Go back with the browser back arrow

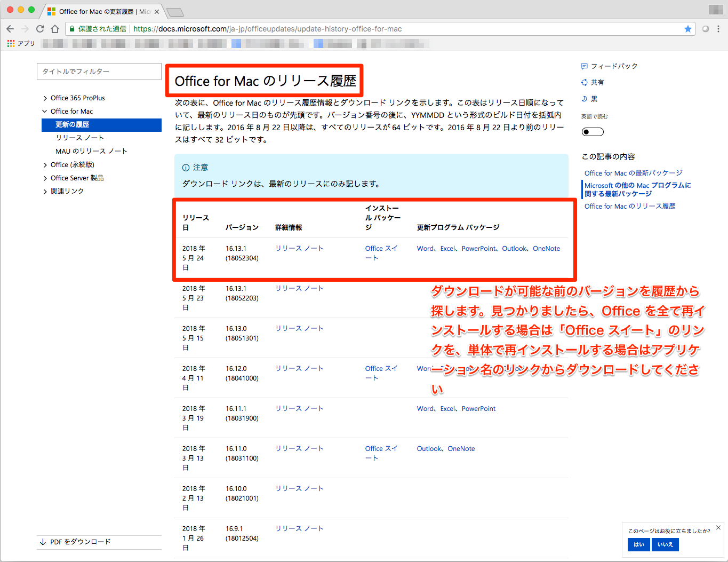pyautogui.click(x=10, y=29)
